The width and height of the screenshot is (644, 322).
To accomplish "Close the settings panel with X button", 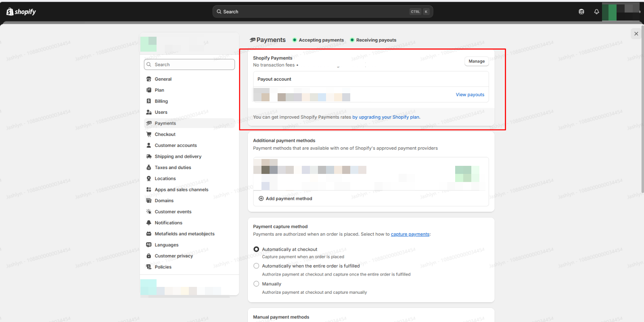I will tap(636, 34).
